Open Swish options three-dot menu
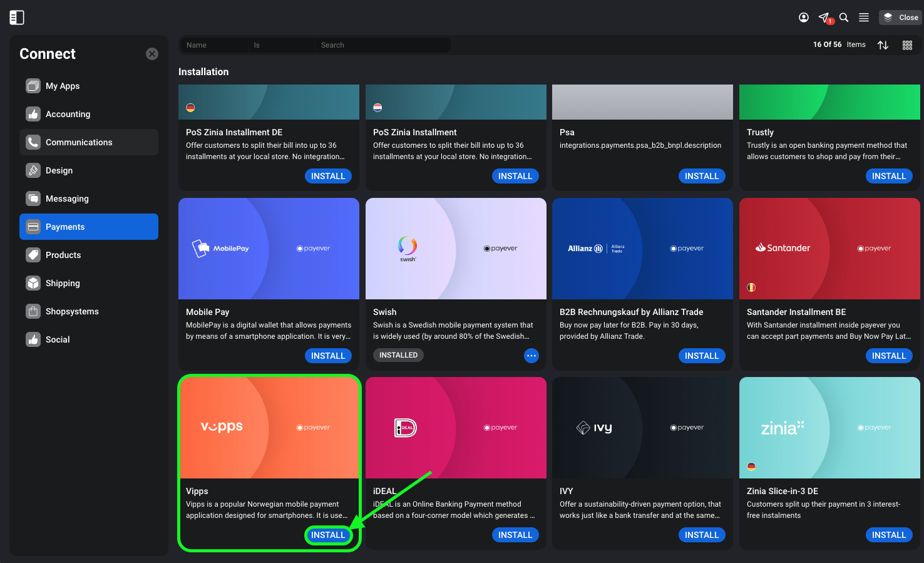Viewport: 924px width, 563px height. pos(531,356)
